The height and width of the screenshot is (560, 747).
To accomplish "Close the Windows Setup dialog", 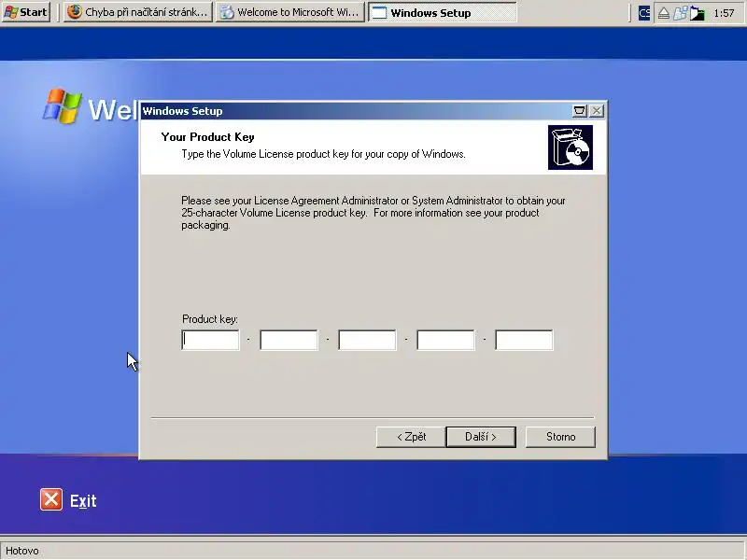I will 597,111.
